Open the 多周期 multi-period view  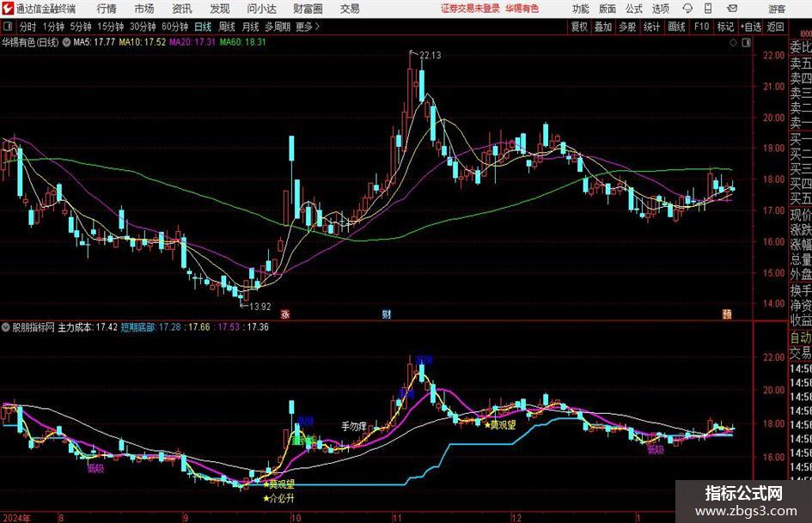pyautogui.click(x=278, y=27)
